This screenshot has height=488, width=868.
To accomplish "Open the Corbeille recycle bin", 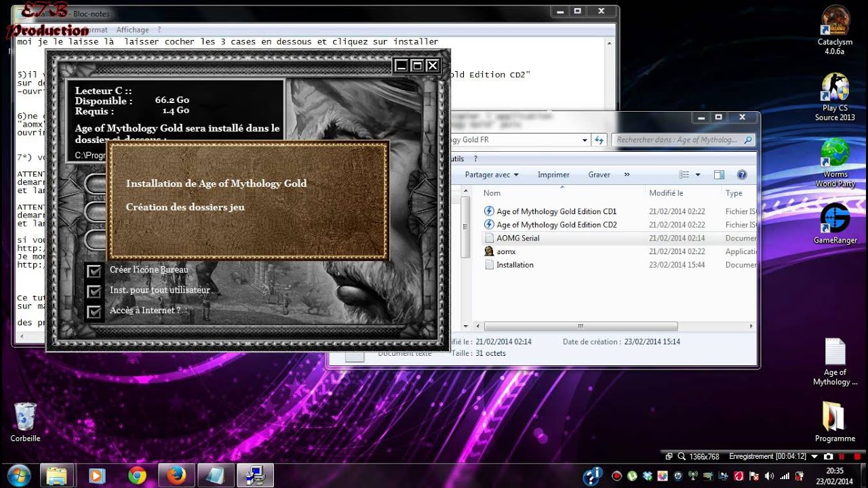I will click(25, 422).
